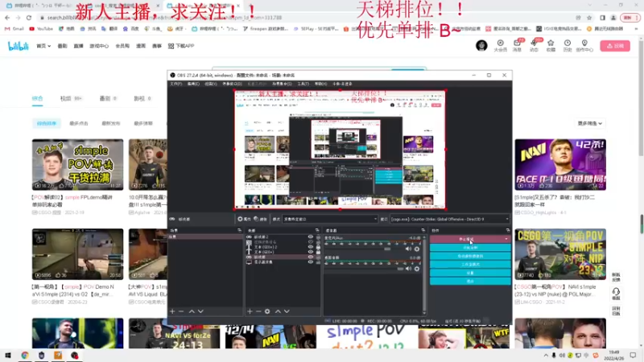644x362 pixels.
Task: Switch to 影视 search results tab
Action: click(x=142, y=98)
